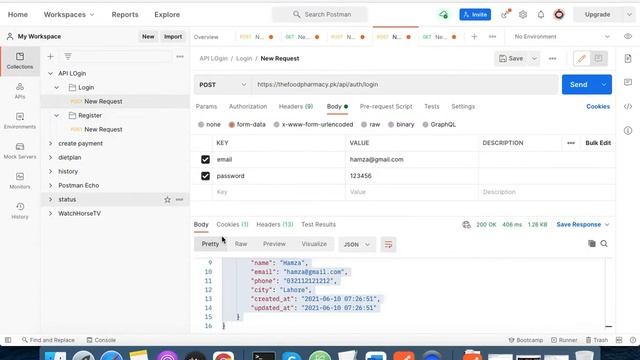Expand the dietplan collection
This screenshot has height=360, width=640.
pos(50,158)
